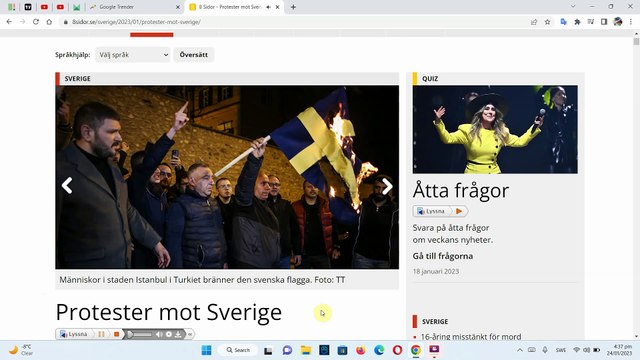This screenshot has width=640, height=360.
Task: Open the taskbar clock and date
Action: (619, 350)
